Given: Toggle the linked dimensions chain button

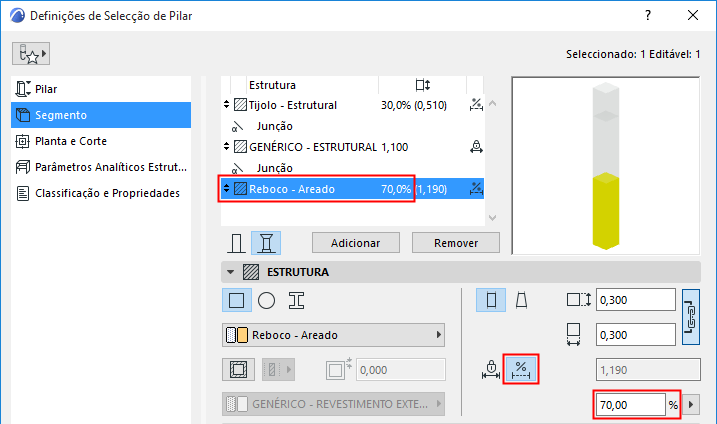Looking at the screenshot, I should (690, 317).
